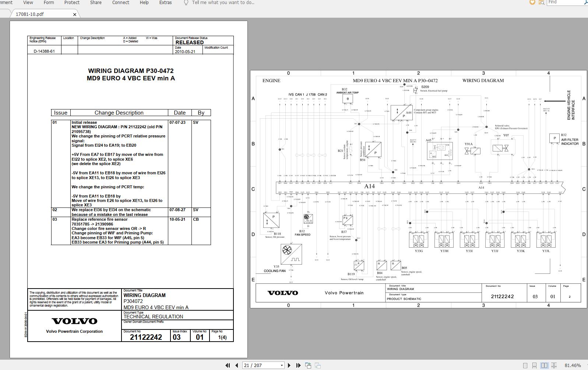Click Volvo Powertrain Corporation text

[x=74, y=331]
